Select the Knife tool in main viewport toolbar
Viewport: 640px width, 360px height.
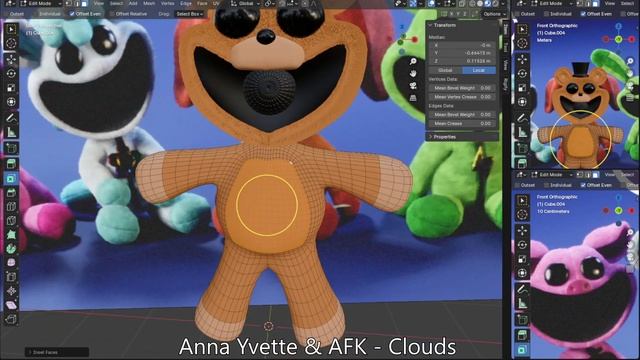click(x=11, y=220)
